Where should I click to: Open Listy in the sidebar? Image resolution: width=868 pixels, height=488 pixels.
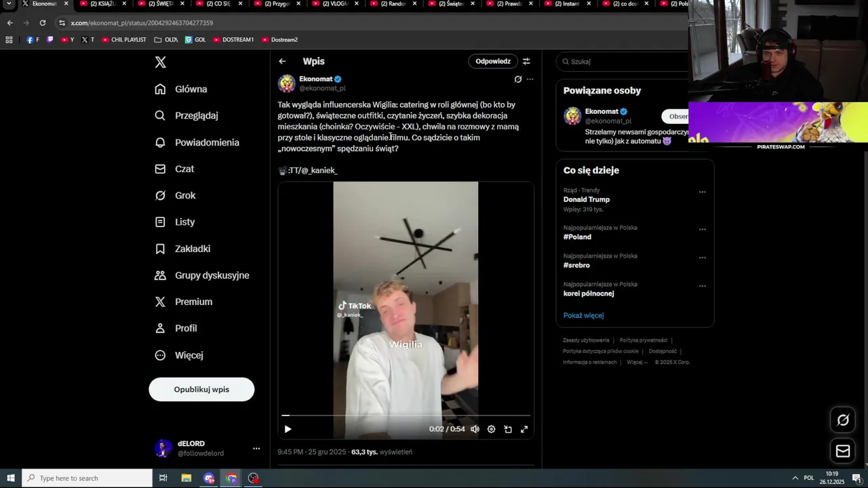(x=174, y=222)
